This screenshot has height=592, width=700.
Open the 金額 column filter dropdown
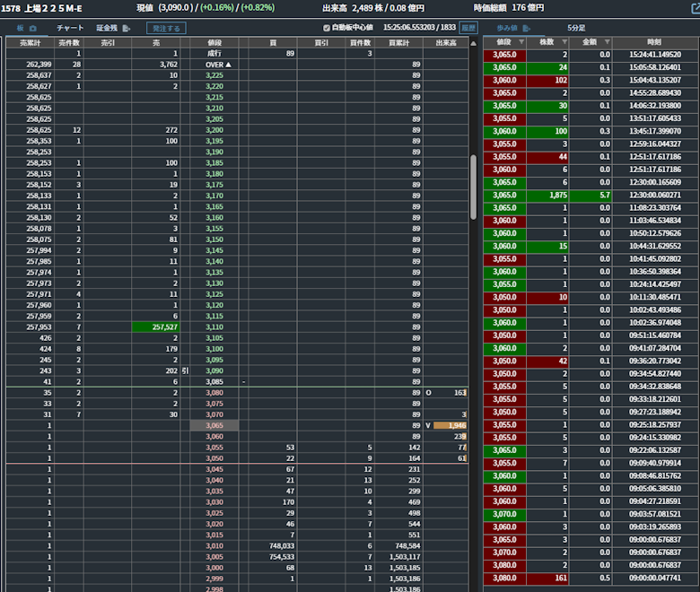tap(608, 42)
